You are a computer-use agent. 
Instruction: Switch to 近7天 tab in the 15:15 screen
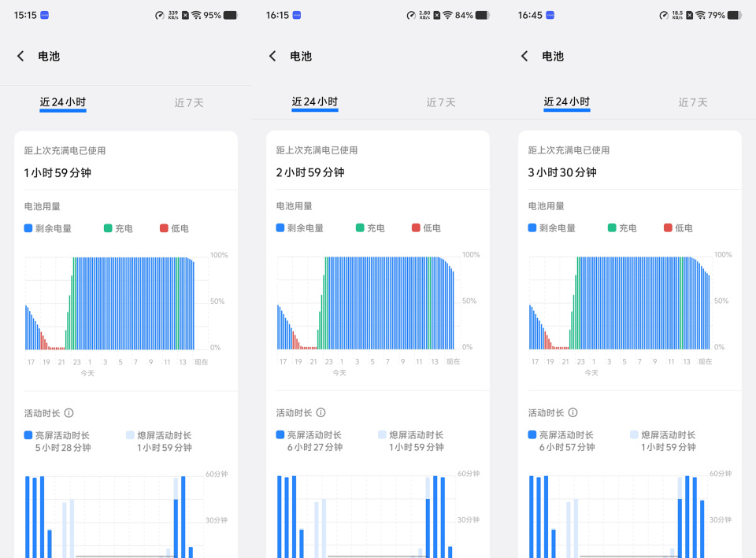coord(189,102)
